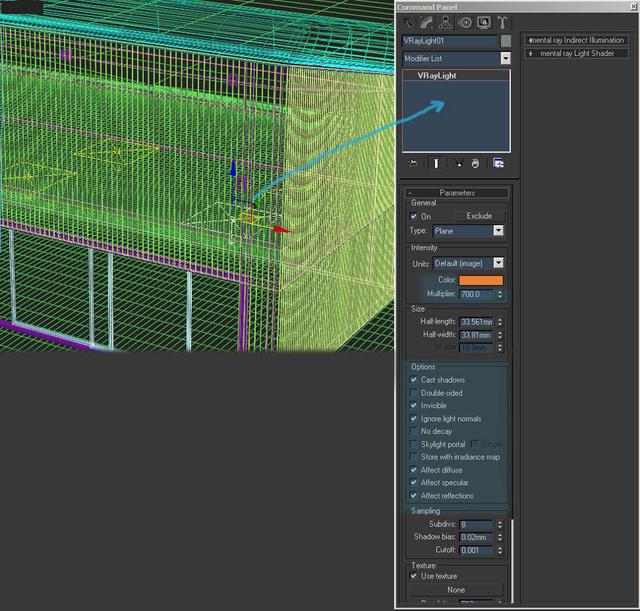Click the Pin Stack icon
Screen dimensions: 640x611
click(x=413, y=163)
